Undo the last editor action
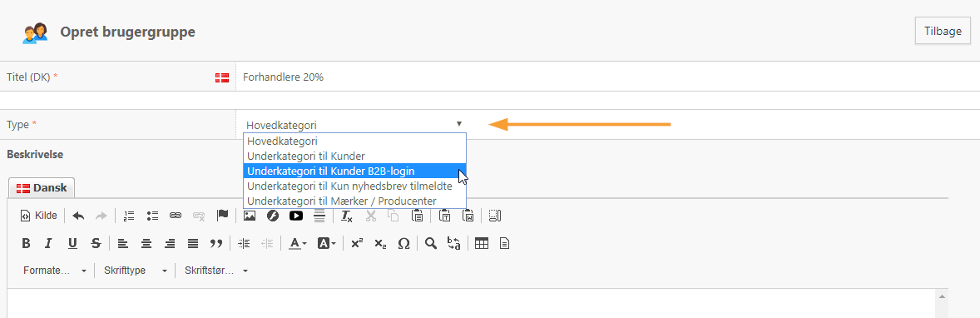Viewport: 980px width, 318px height. click(x=78, y=216)
